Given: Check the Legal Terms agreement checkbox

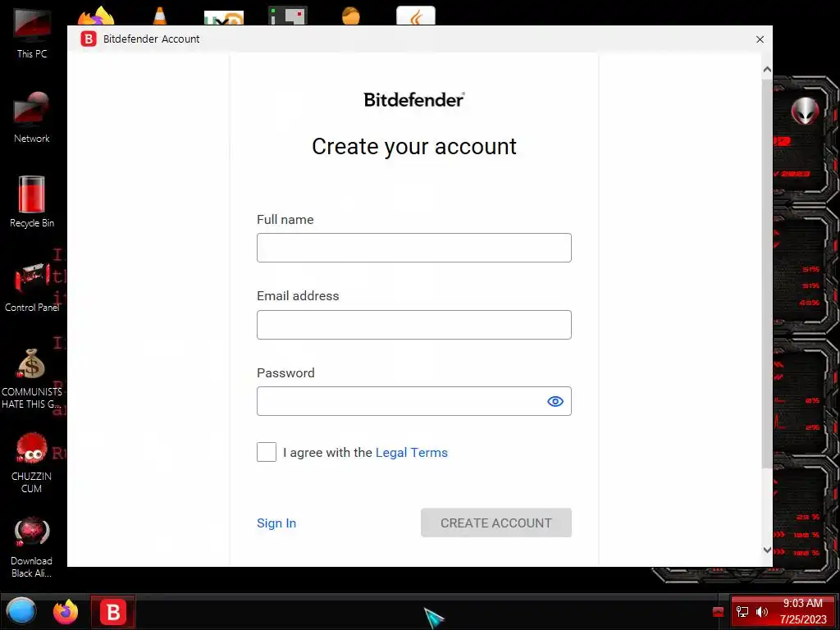Looking at the screenshot, I should point(267,452).
